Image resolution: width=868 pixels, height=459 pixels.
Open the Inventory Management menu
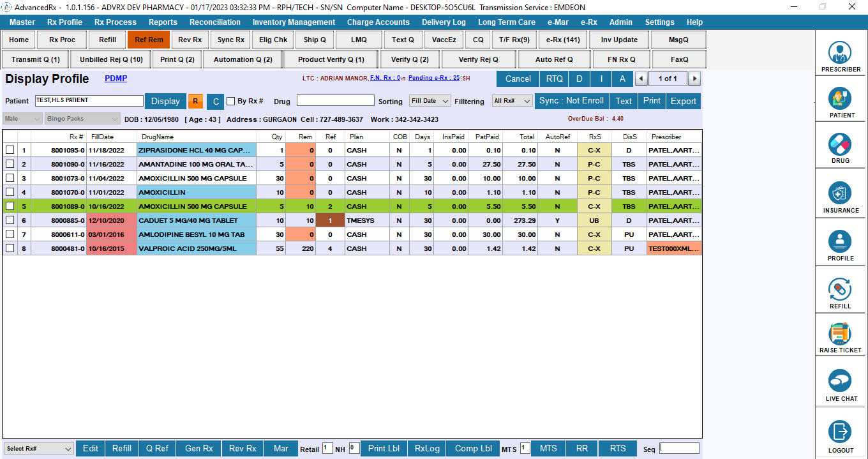294,22
